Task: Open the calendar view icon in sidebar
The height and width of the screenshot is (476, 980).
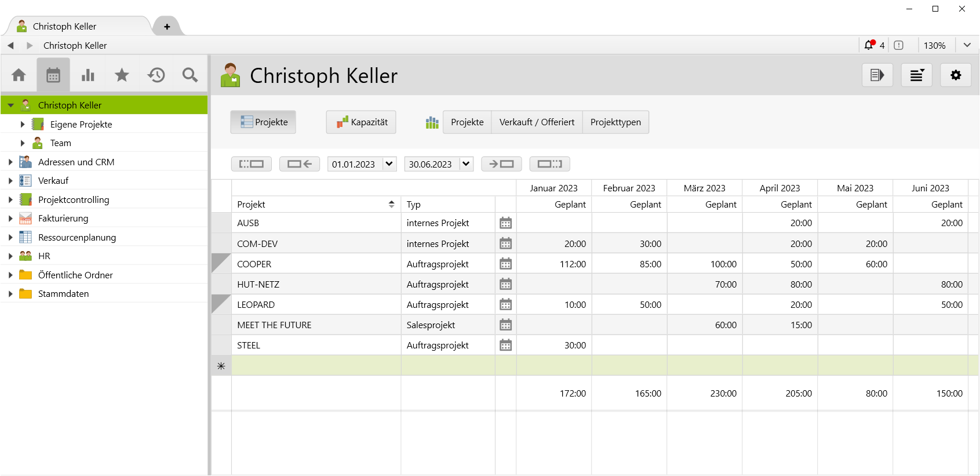Action: point(53,75)
